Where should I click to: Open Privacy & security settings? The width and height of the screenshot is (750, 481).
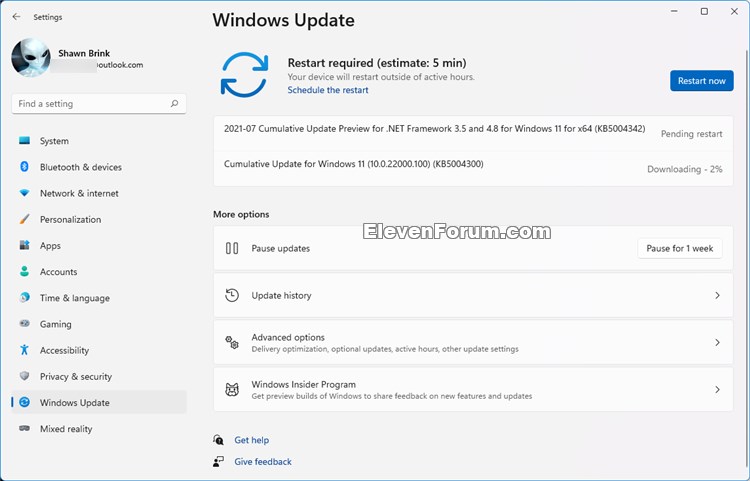click(x=99, y=376)
